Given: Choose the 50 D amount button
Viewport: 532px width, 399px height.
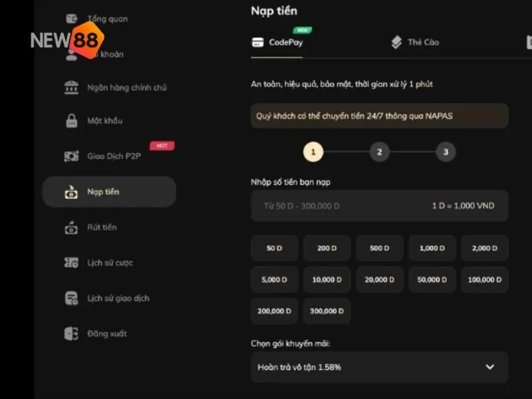Looking at the screenshot, I should point(275,248).
